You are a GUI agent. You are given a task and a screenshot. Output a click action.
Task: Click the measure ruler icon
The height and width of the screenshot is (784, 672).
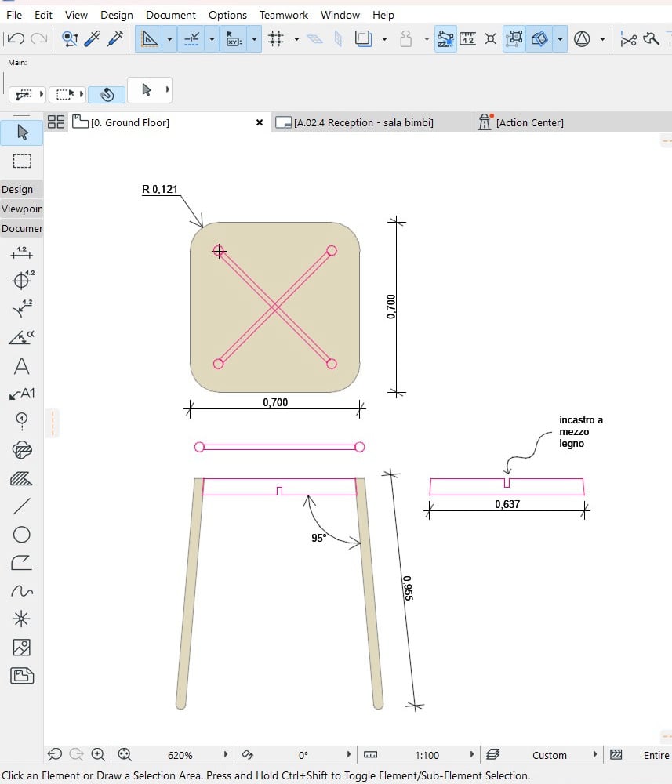point(467,38)
